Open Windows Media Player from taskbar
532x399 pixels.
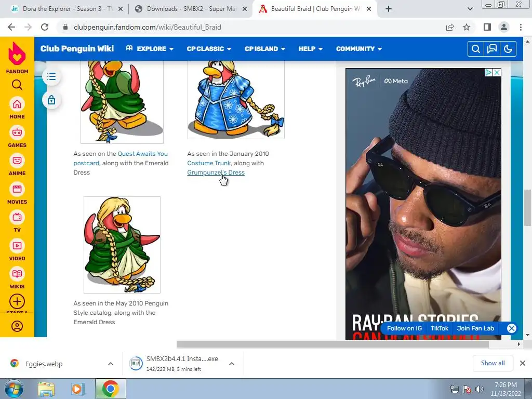pyautogui.click(x=77, y=389)
